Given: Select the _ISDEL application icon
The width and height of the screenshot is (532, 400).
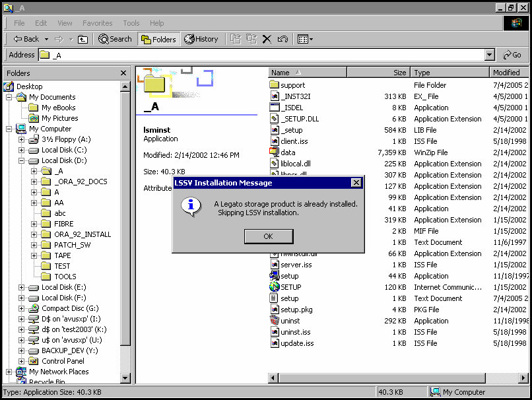Looking at the screenshot, I should point(274,108).
